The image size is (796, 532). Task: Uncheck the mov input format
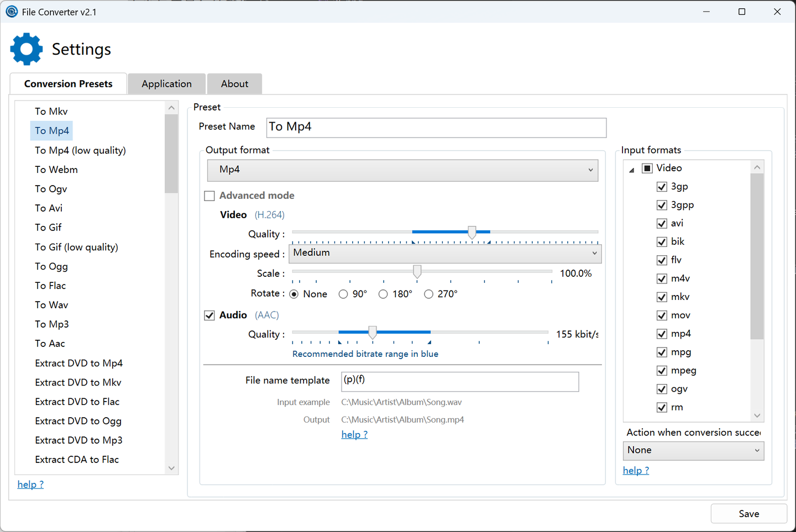pyautogui.click(x=662, y=315)
